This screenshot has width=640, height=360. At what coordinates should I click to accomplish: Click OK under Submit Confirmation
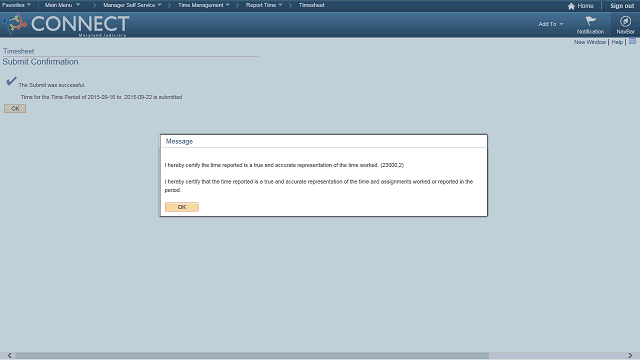coord(15,109)
